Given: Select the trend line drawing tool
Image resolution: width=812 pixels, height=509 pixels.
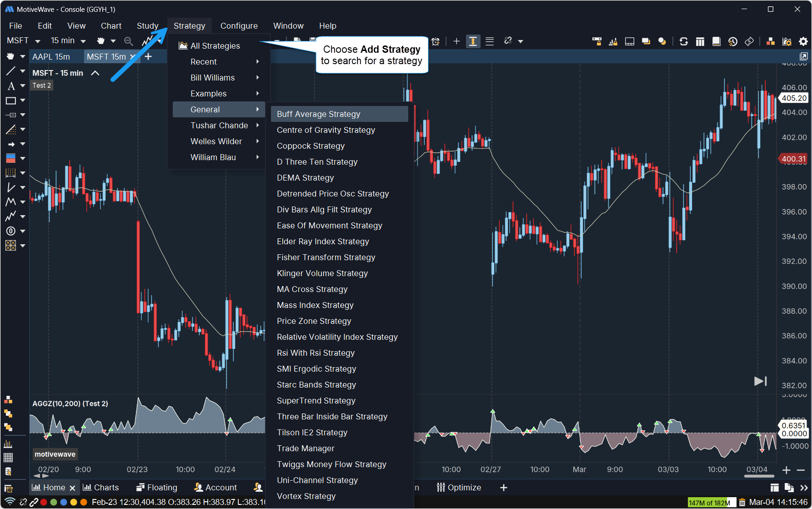Looking at the screenshot, I should [x=11, y=71].
